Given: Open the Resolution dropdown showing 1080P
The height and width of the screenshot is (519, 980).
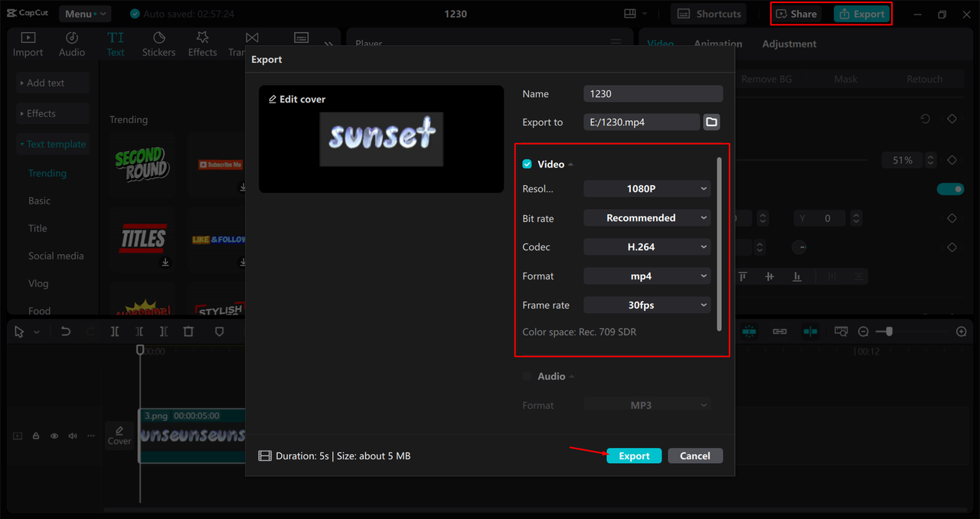Looking at the screenshot, I should [x=647, y=188].
